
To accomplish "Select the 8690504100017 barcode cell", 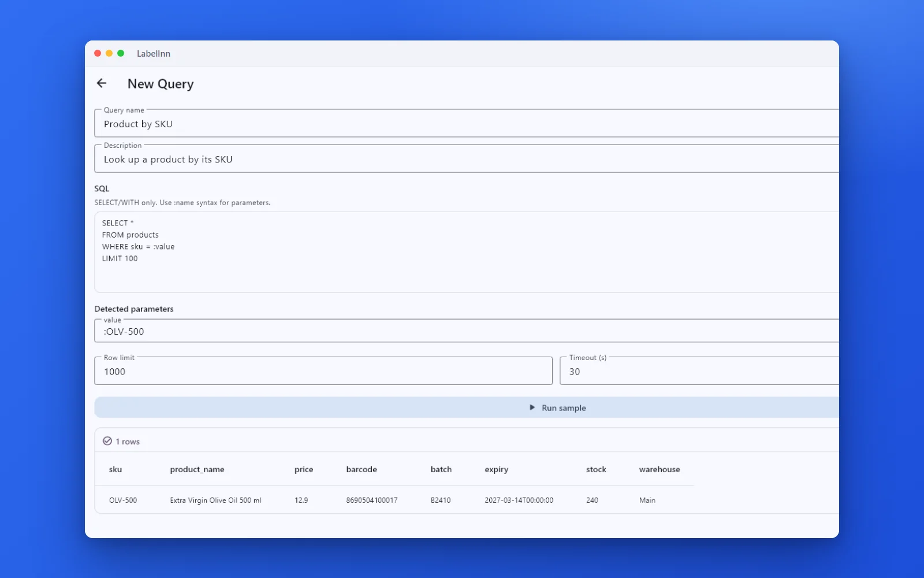I will pos(372,500).
